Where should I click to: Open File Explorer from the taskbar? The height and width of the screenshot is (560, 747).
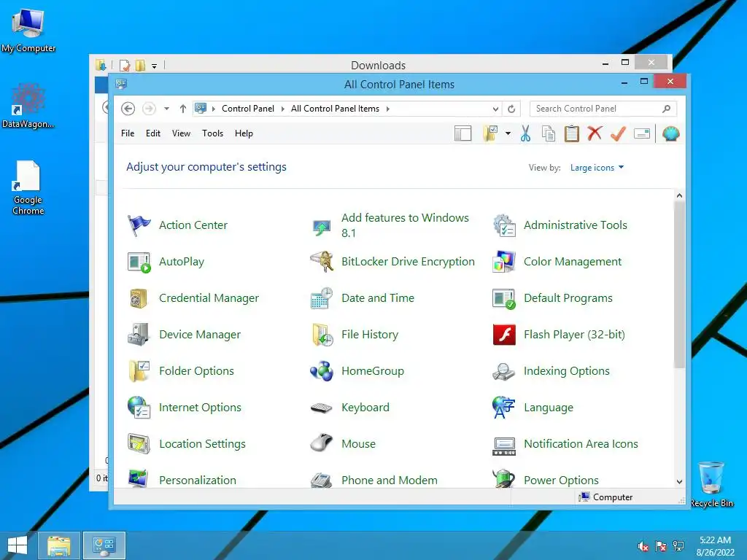pyautogui.click(x=58, y=545)
